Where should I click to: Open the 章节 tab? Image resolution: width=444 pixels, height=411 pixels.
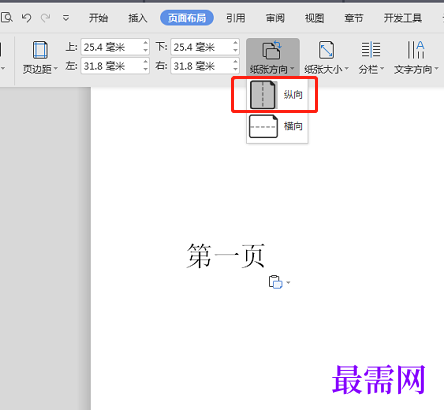coord(354,18)
